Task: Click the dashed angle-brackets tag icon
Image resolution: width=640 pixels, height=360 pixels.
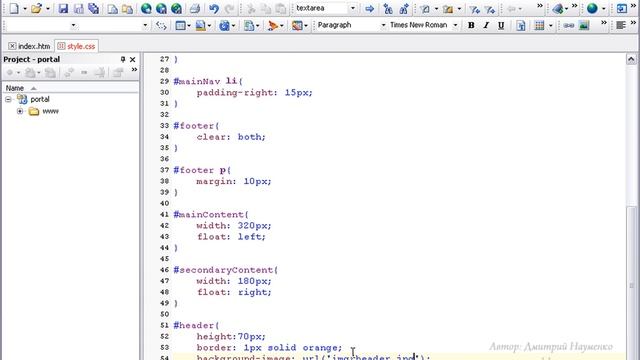Action: [x=161, y=25]
